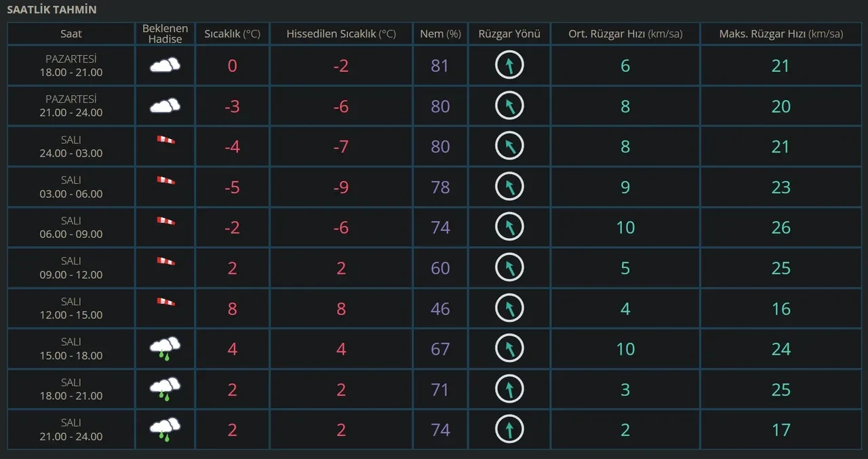Select the Maks. Rüzgar Hızı column header
868x459 pixels.
pos(781,34)
